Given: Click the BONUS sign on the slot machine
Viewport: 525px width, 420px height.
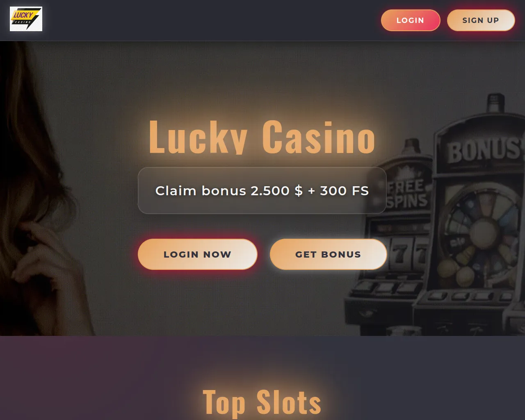Looking at the screenshot, I should tap(484, 150).
